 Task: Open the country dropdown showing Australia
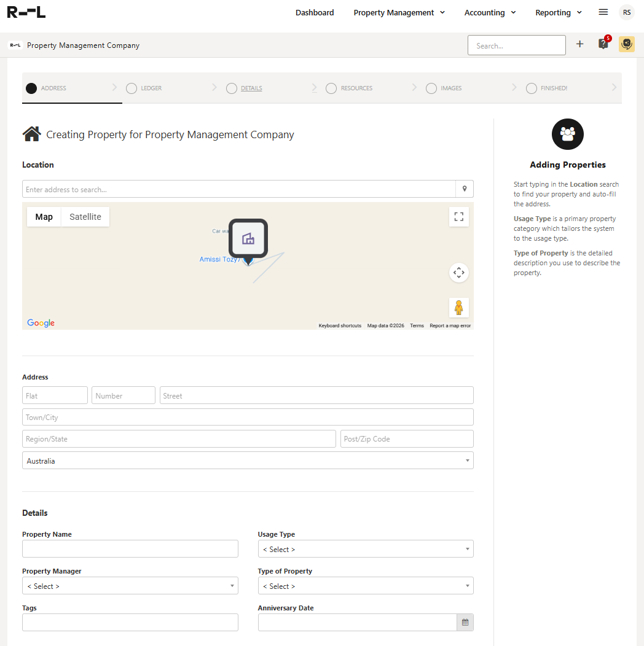click(248, 461)
